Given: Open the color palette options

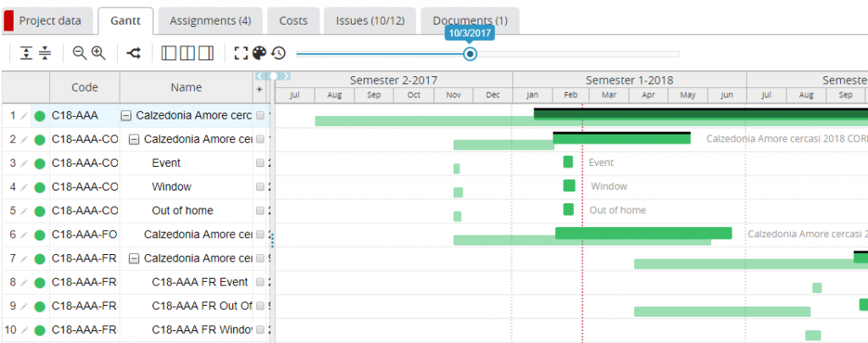Looking at the screenshot, I should coord(260,53).
